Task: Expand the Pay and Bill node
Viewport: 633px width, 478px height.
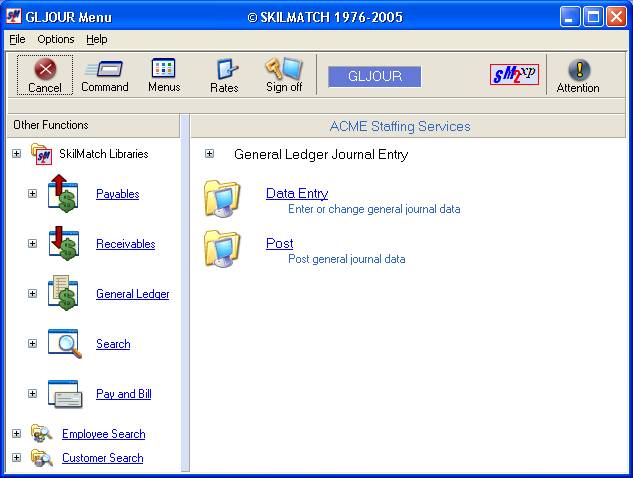Action: point(33,394)
